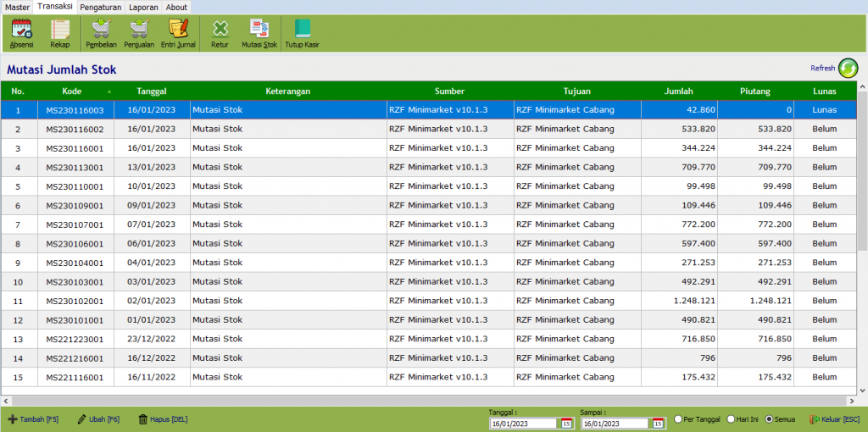The width and height of the screenshot is (868, 432).
Task: Open the Tutup Kasir tool
Action: (x=303, y=33)
